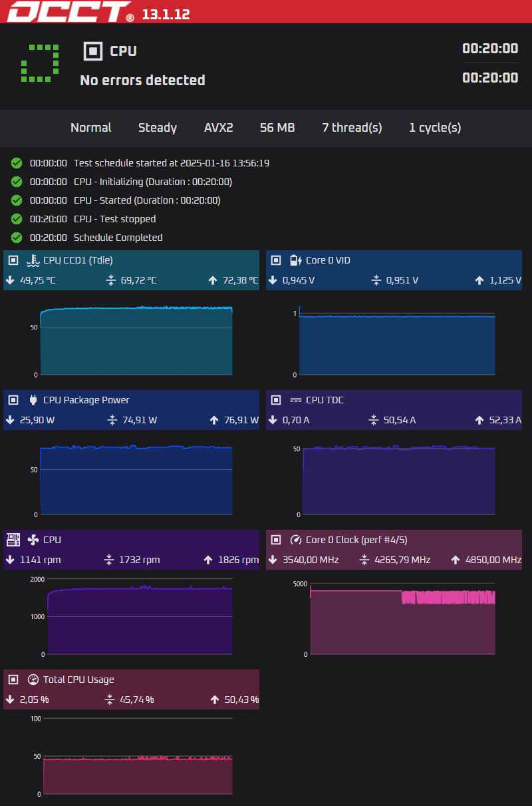Click the Normal test mode label
This screenshot has height=806, width=532.
pos(91,128)
